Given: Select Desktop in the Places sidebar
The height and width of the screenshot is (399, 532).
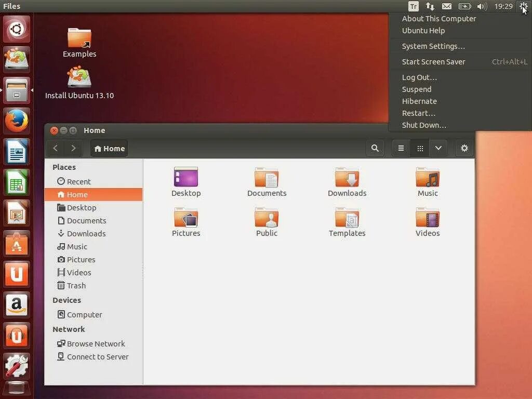Looking at the screenshot, I should tap(94, 208).
